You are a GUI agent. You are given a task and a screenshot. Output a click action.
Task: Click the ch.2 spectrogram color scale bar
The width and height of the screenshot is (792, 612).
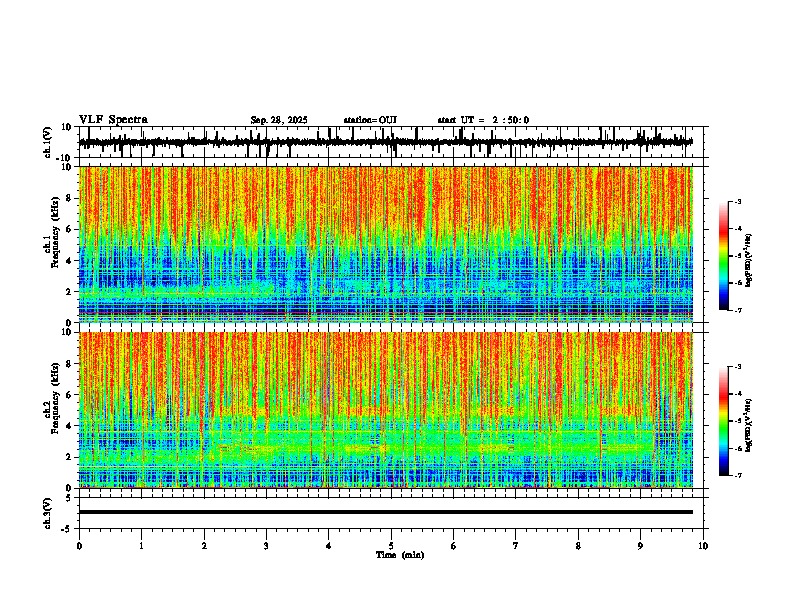(x=723, y=421)
